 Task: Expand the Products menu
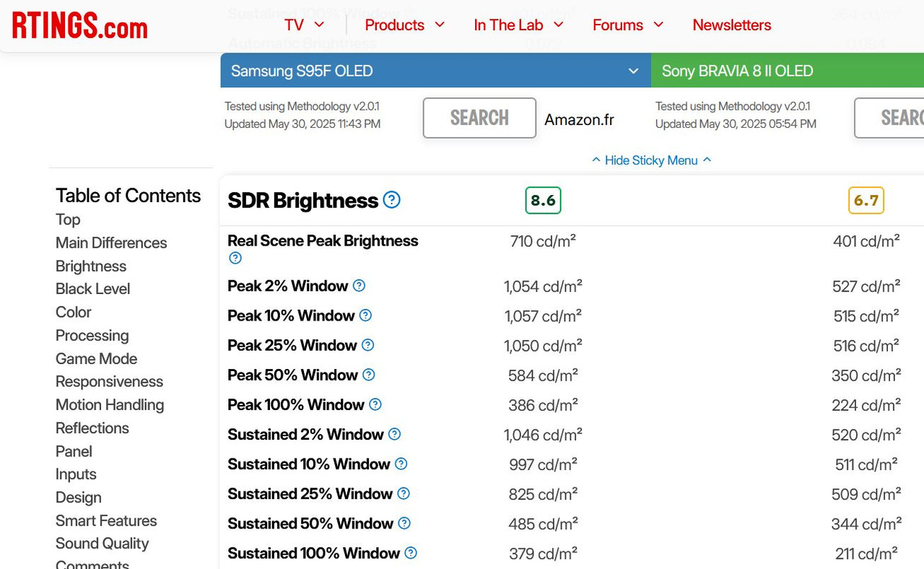[405, 25]
